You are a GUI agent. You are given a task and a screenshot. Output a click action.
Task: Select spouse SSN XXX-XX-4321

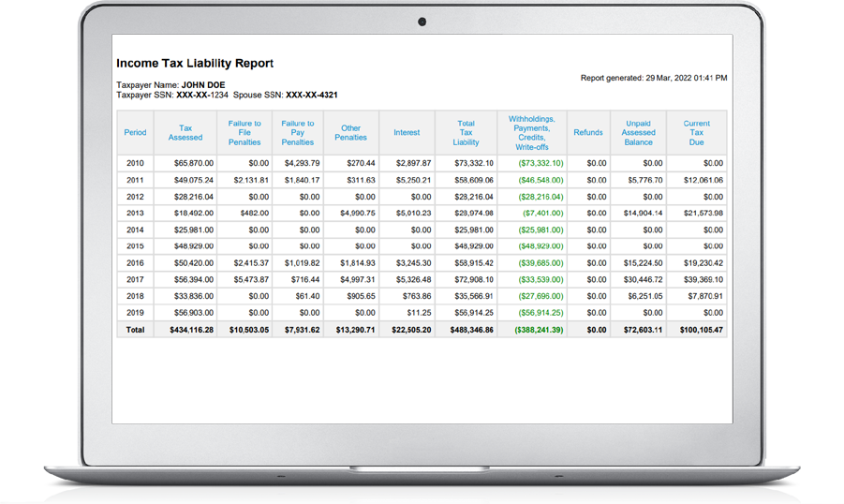coord(312,95)
